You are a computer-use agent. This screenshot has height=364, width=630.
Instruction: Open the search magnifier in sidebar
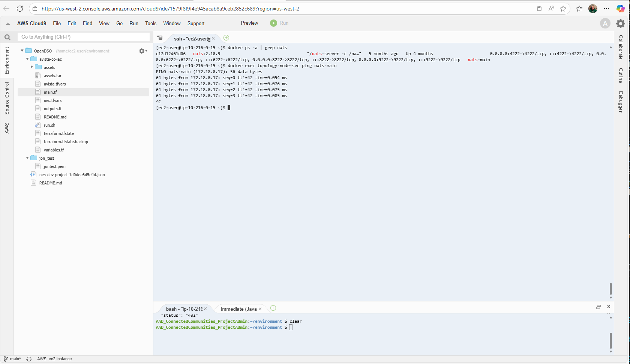coord(7,37)
